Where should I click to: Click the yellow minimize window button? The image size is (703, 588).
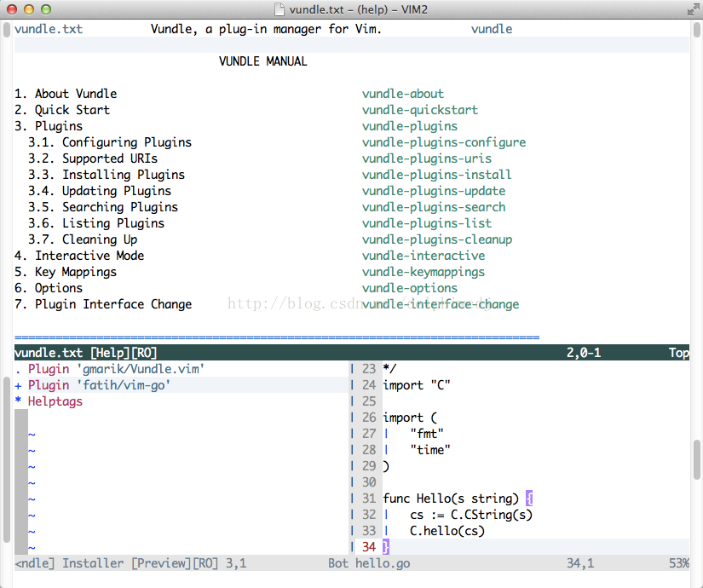[29, 9]
